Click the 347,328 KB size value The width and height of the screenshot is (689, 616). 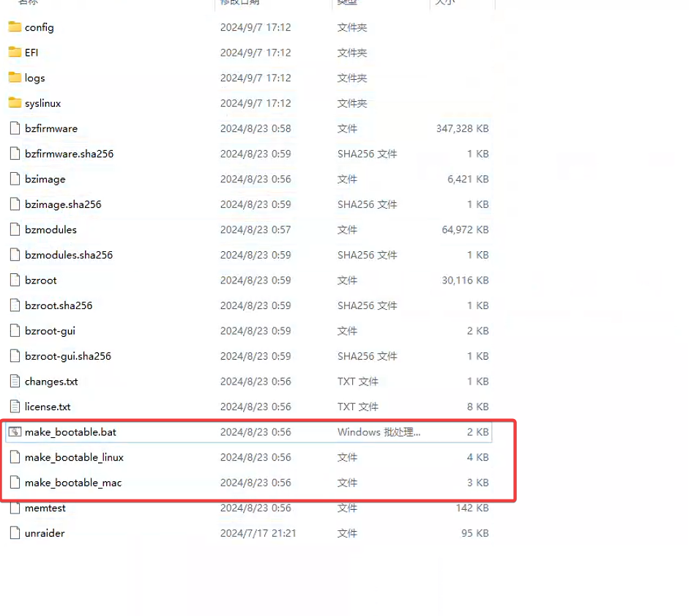click(462, 128)
